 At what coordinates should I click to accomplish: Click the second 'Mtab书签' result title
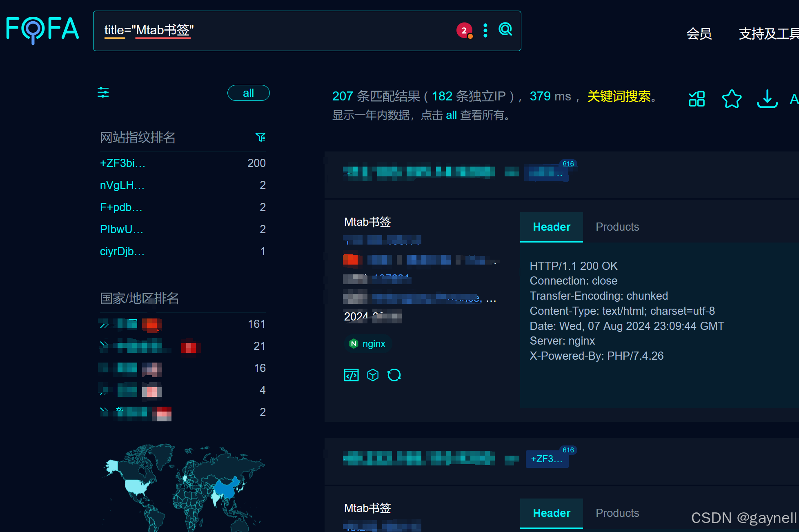[x=367, y=508]
